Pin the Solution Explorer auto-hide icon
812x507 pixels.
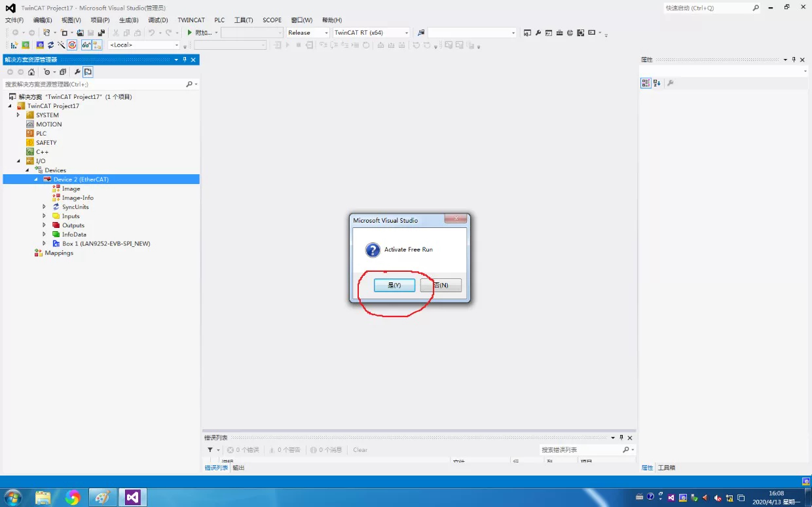coord(185,60)
